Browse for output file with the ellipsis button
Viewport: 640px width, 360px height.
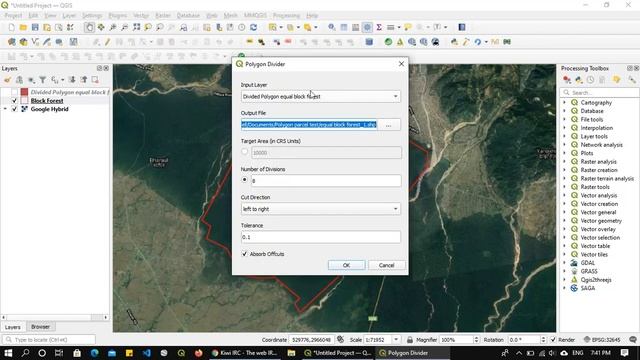389,125
